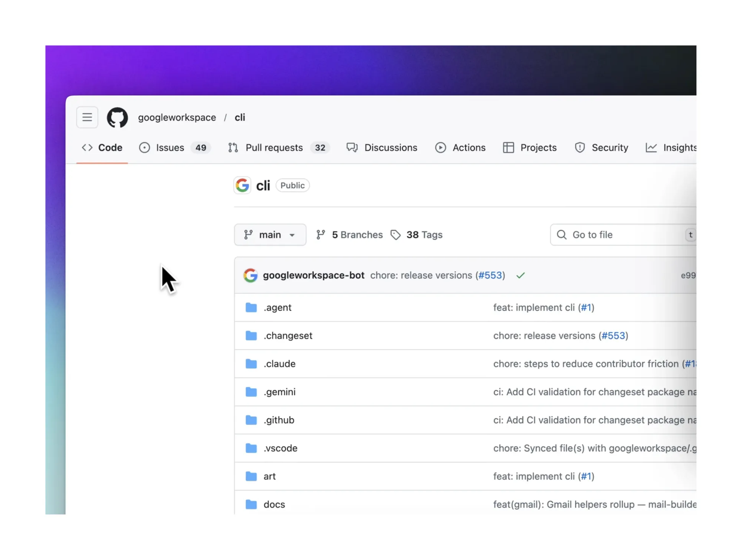Click the branches fork icon
The image size is (742, 560).
point(321,235)
